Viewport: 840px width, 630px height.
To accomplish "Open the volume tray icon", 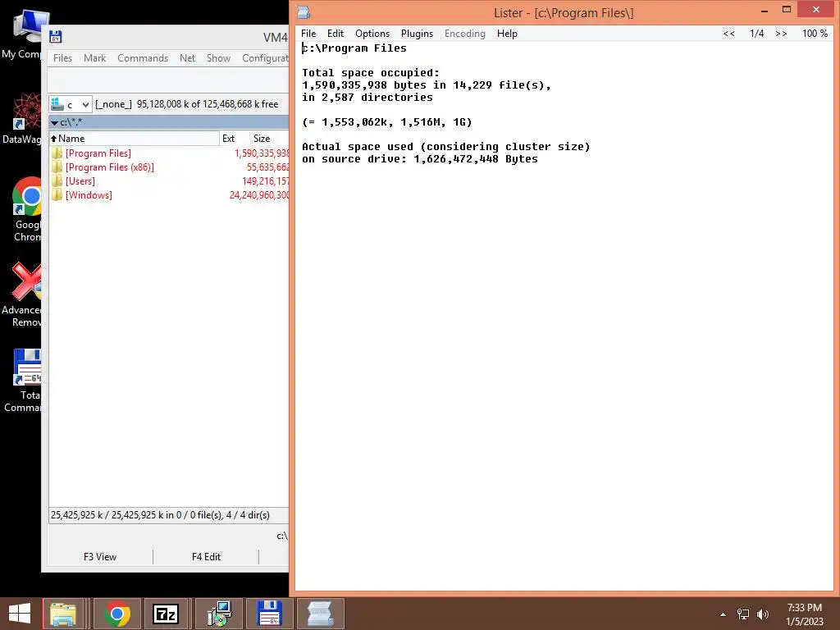I will coord(763,614).
